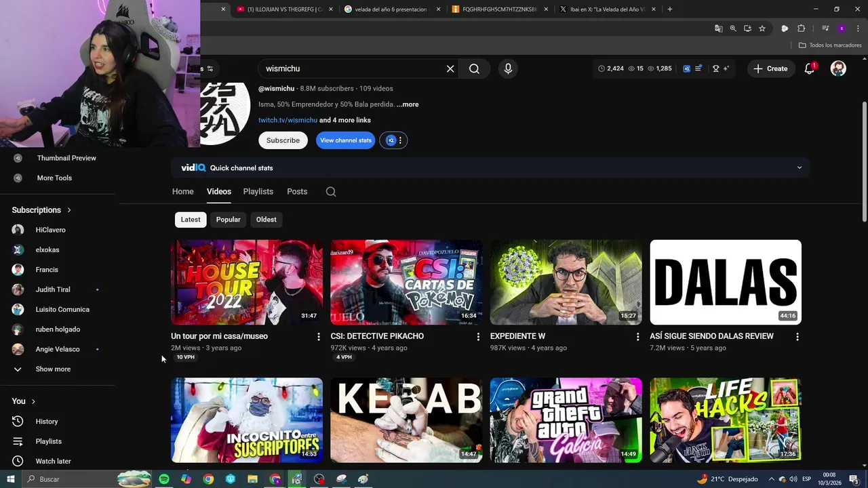
Task: Bookmark this page with star icon
Action: [x=762, y=28]
